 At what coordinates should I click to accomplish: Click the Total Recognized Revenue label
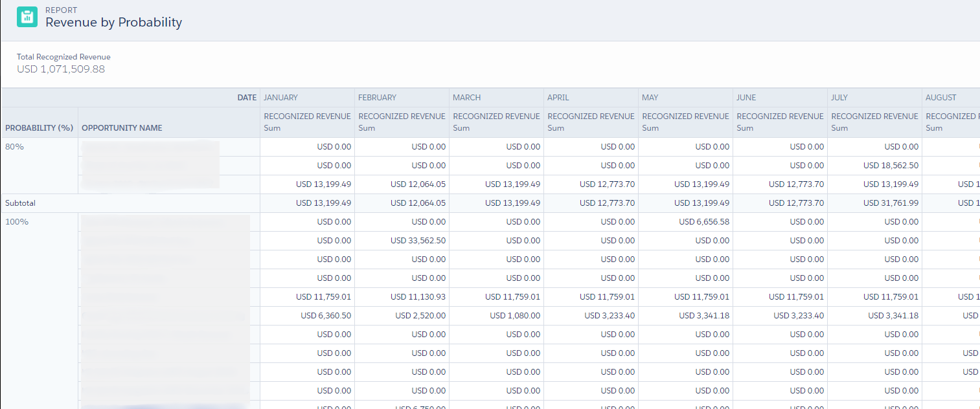(63, 57)
